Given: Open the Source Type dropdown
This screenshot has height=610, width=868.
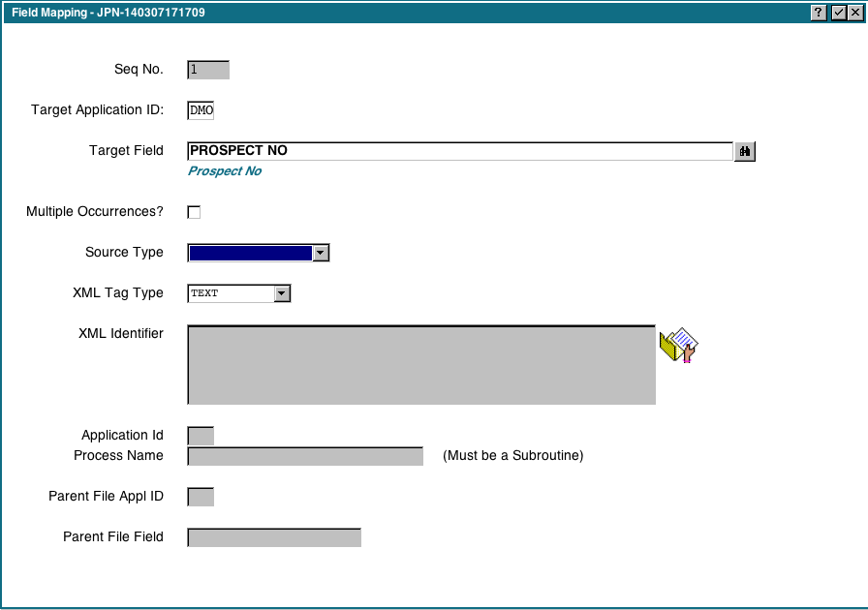Looking at the screenshot, I should point(321,253).
